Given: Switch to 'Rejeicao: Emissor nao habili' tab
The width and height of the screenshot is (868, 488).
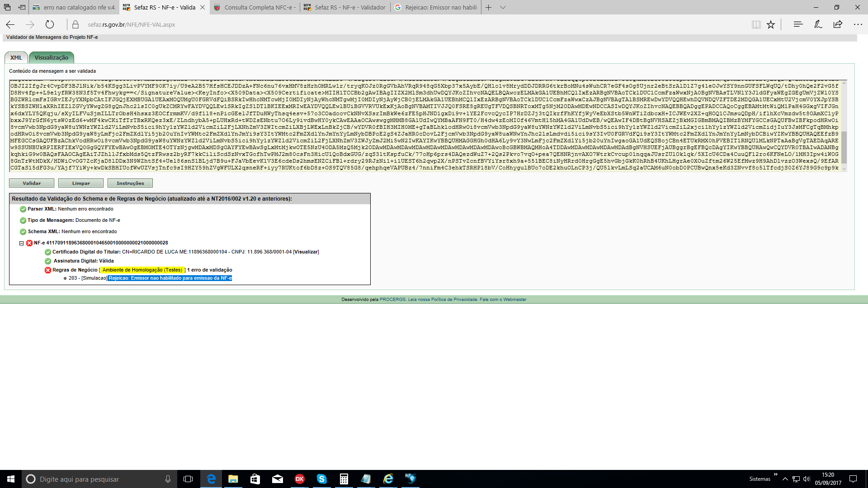Looking at the screenshot, I should click(436, 7).
